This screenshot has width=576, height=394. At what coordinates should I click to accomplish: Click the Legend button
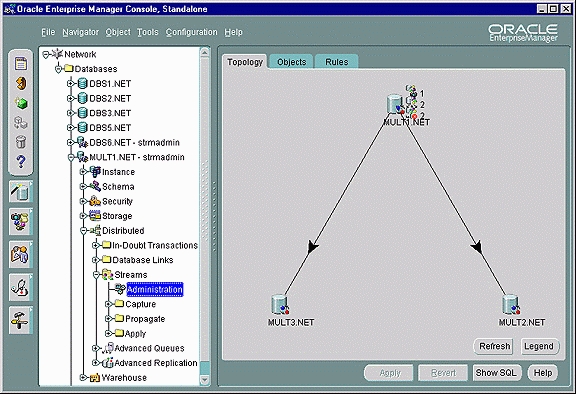pyautogui.click(x=539, y=346)
